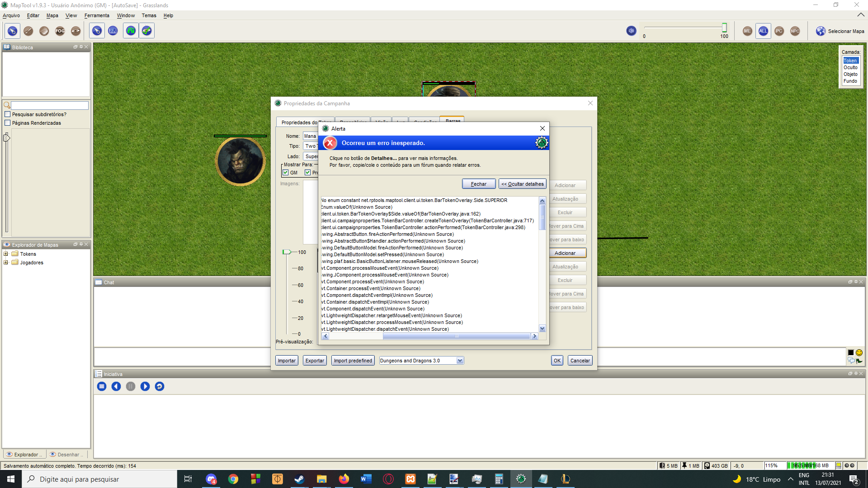Uncheck the GM visibility checkbox

285,173
